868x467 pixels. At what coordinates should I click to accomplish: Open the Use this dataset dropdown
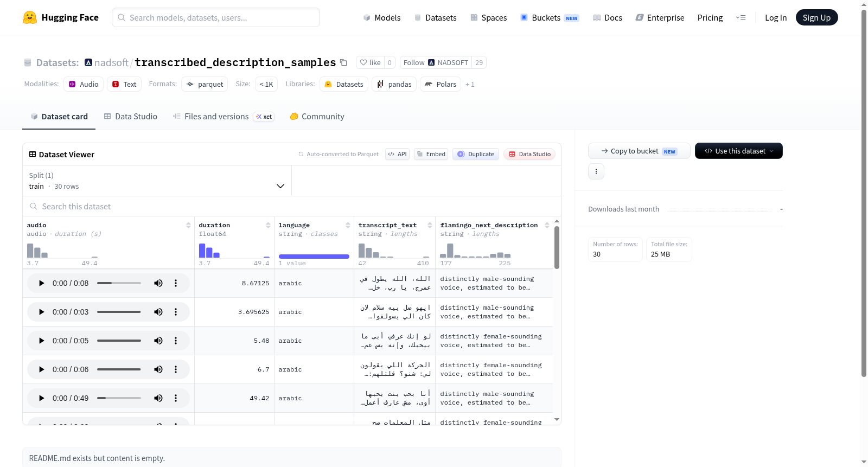click(x=738, y=151)
